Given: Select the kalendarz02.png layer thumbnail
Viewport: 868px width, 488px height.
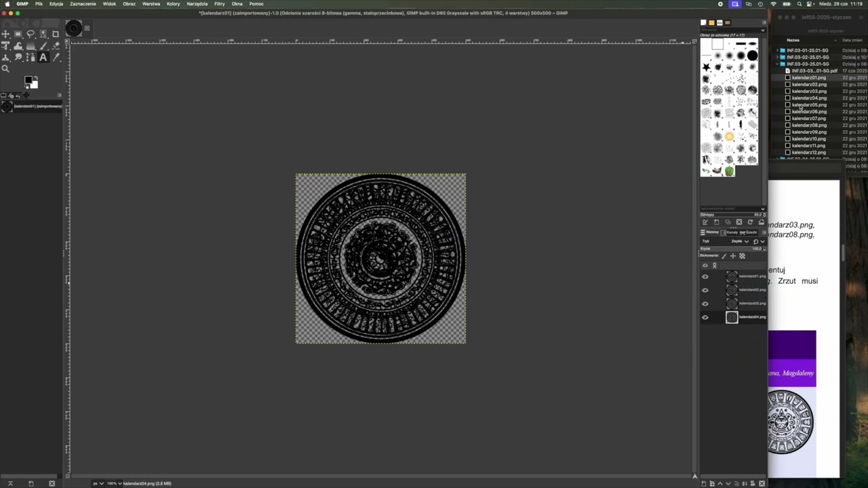Looking at the screenshot, I should tap(732, 290).
